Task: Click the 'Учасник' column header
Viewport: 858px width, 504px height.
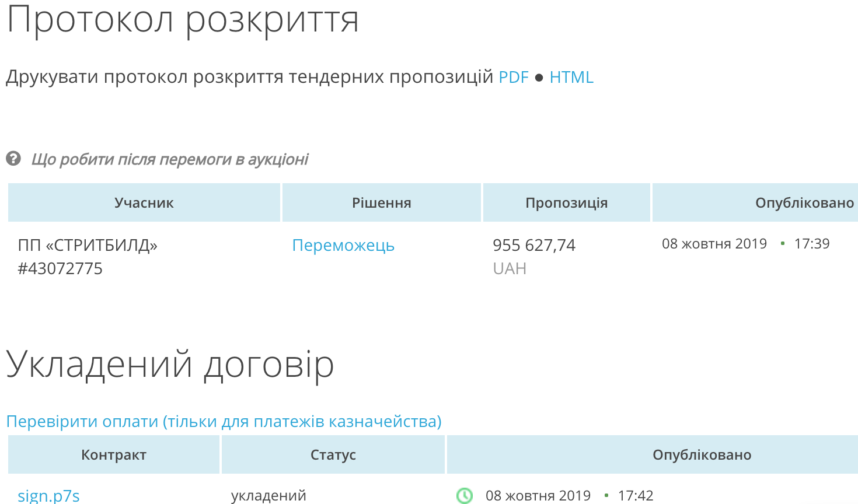Action: 144,203
